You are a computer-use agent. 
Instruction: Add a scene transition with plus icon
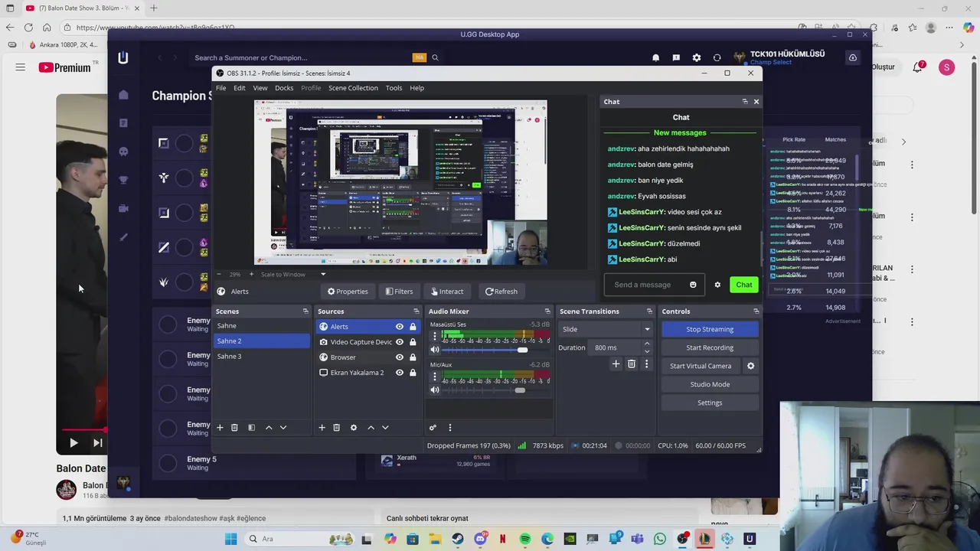coord(616,364)
